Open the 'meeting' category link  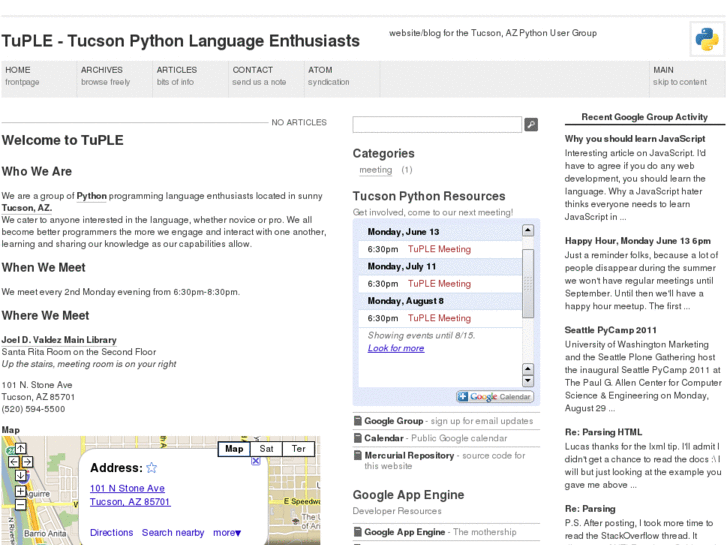point(376,170)
